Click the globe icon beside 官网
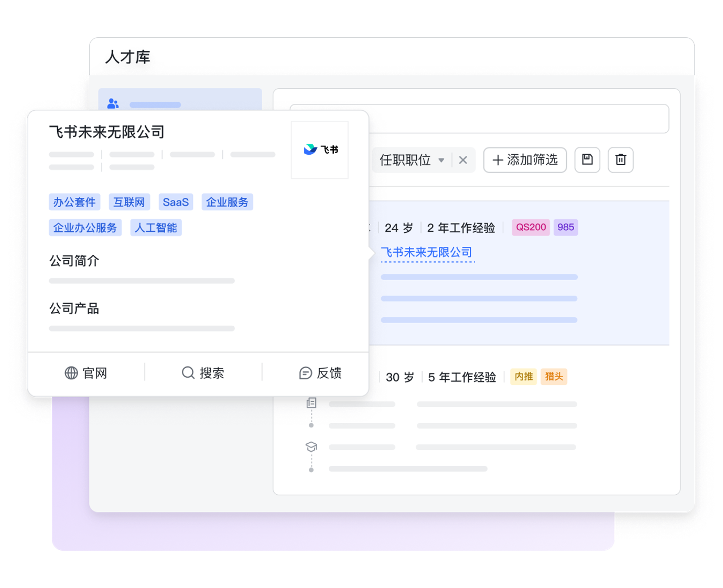Screen dimensions: 723x588 (71, 373)
